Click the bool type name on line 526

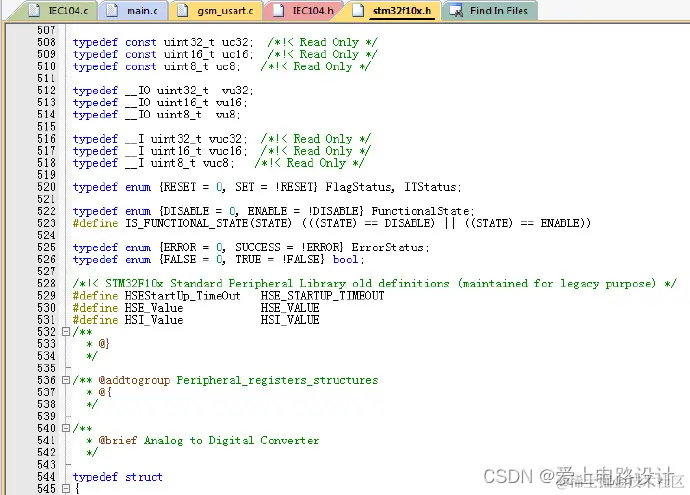coord(345,260)
